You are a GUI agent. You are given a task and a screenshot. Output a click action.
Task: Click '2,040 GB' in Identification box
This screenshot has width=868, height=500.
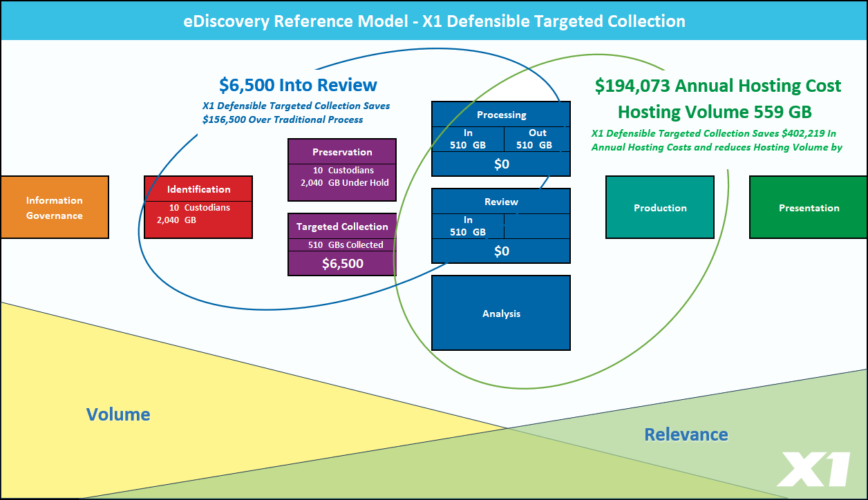click(x=177, y=220)
